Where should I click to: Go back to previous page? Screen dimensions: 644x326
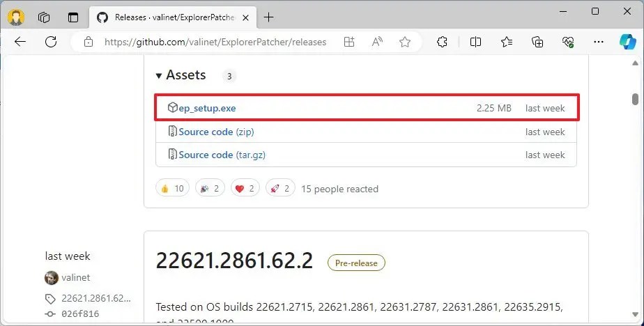(x=20, y=42)
